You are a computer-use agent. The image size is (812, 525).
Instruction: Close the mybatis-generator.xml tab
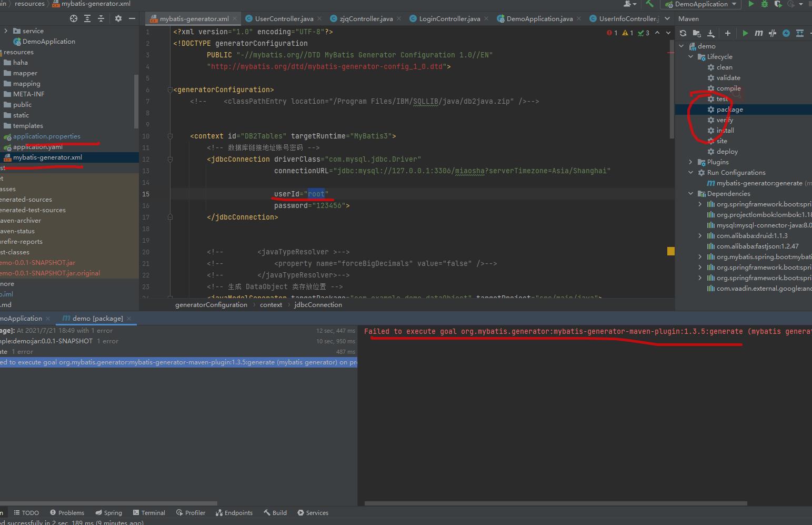235,18
